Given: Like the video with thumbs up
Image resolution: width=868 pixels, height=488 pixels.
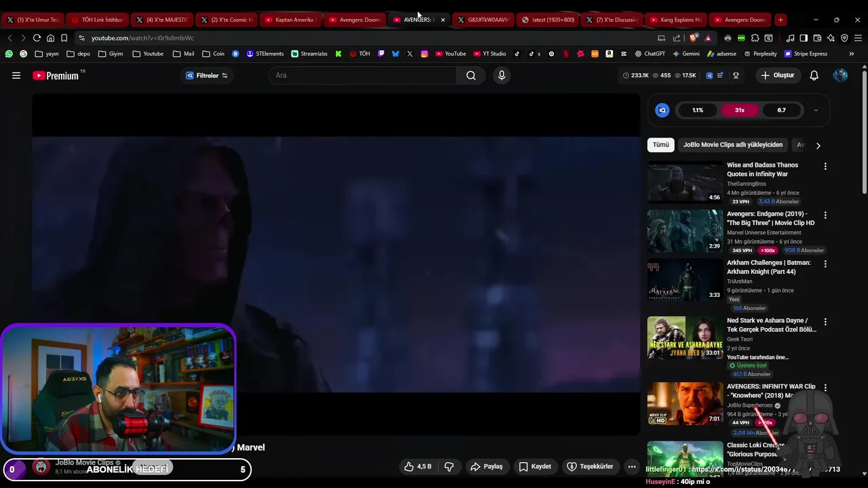Looking at the screenshot, I should pyautogui.click(x=418, y=466).
